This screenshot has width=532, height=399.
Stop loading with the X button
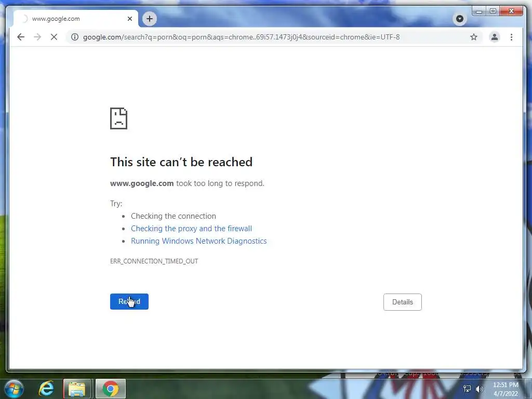pyautogui.click(x=54, y=37)
